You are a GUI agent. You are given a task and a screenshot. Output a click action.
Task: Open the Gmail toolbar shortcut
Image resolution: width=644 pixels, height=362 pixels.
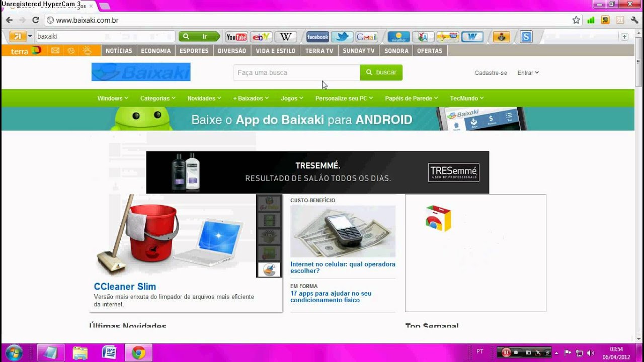367,37
